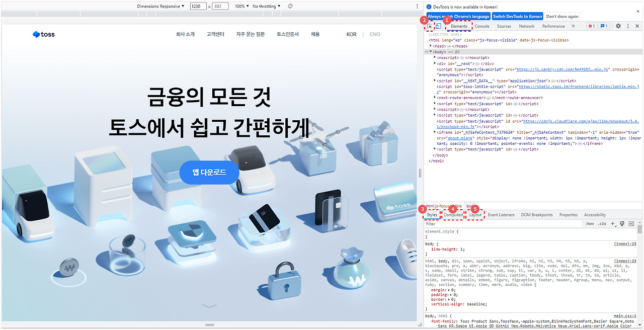The width and height of the screenshot is (644, 330).
Task: Activate the inspect element picker icon
Action: 430,26
